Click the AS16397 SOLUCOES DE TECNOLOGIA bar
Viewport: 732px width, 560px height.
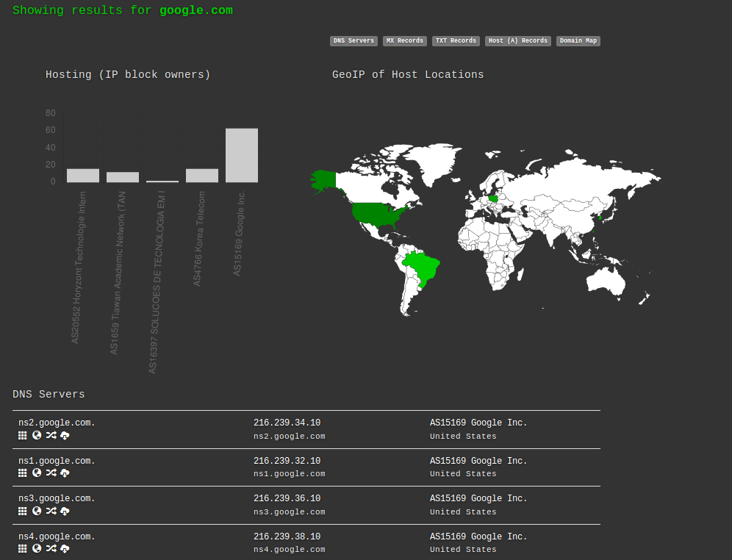(162, 181)
